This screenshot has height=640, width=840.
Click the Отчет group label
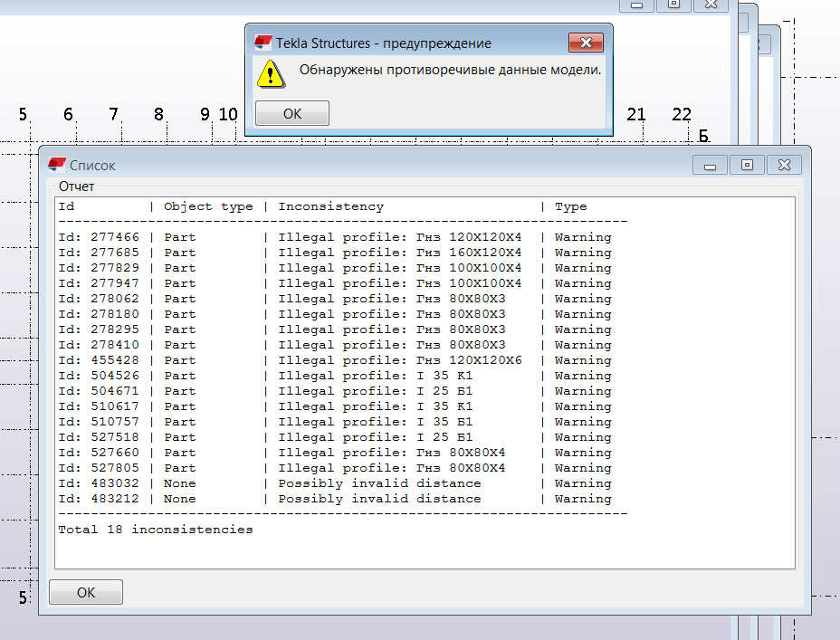(x=77, y=186)
